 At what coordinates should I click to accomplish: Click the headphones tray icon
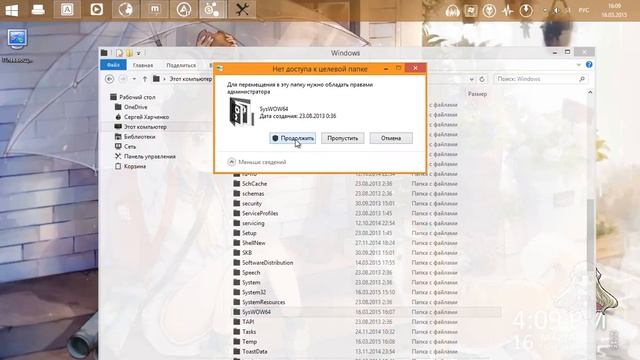452,11
